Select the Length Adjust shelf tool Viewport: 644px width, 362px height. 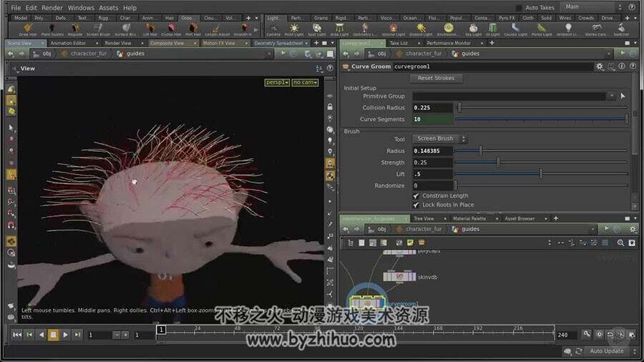pos(218,29)
